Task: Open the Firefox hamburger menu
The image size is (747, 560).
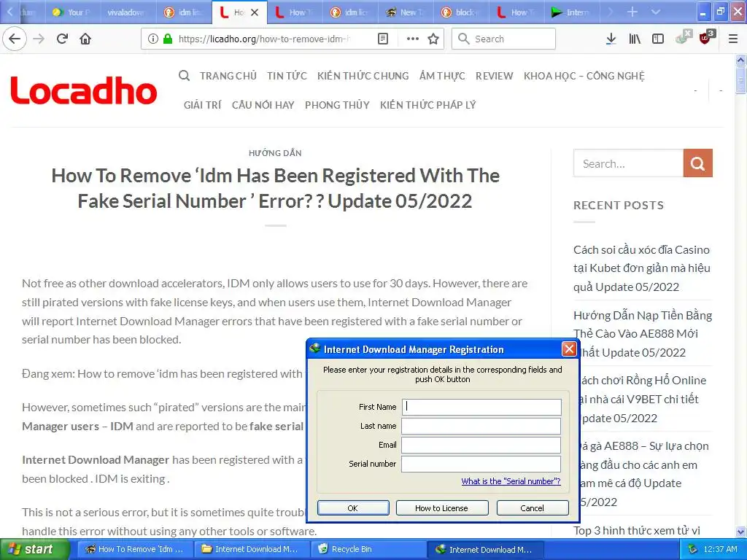Action: click(x=733, y=39)
